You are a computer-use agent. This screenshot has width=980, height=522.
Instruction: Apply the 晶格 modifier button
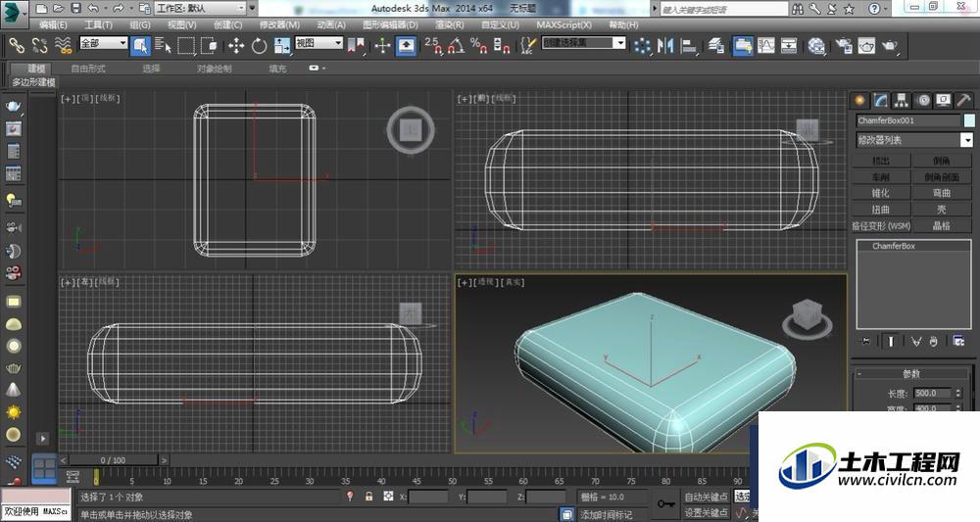coord(941,225)
